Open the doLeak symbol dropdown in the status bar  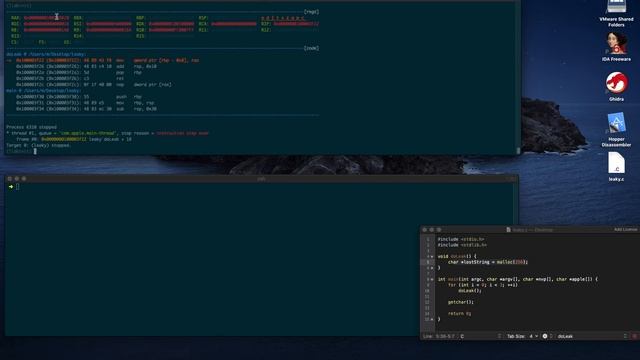coord(592,336)
